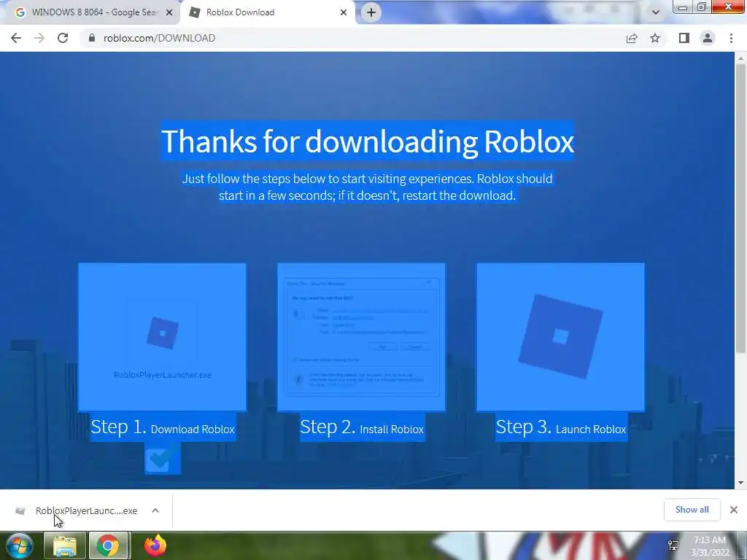Click the file icon of downloaded launcher
Viewport: 747px width, 560px height.
[20, 511]
